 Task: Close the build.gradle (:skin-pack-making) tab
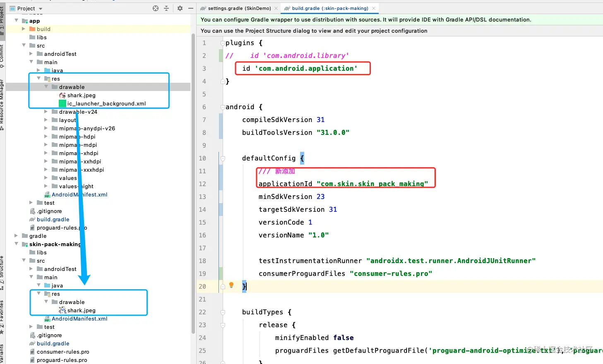click(374, 8)
